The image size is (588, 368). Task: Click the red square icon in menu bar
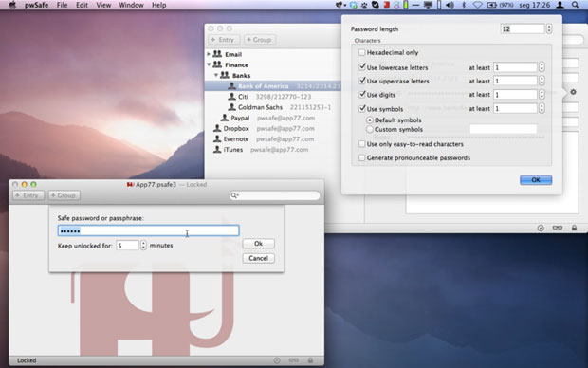pos(386,5)
